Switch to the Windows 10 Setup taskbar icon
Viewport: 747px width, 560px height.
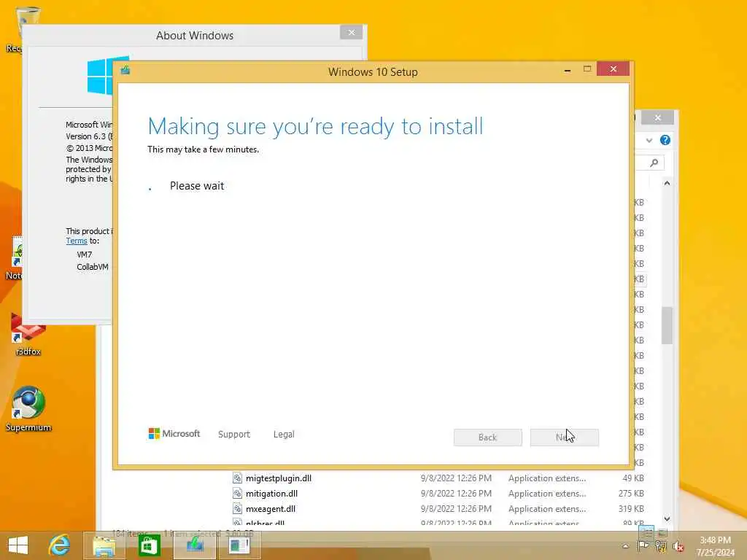pos(195,545)
